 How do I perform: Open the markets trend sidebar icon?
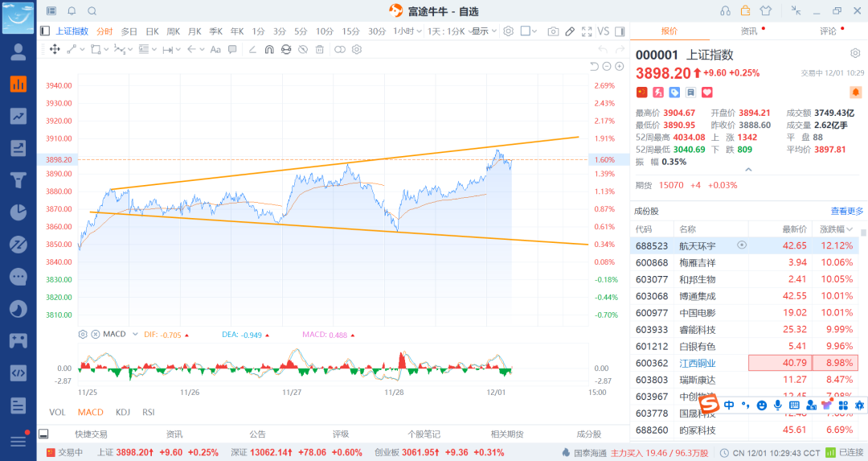coord(18,116)
